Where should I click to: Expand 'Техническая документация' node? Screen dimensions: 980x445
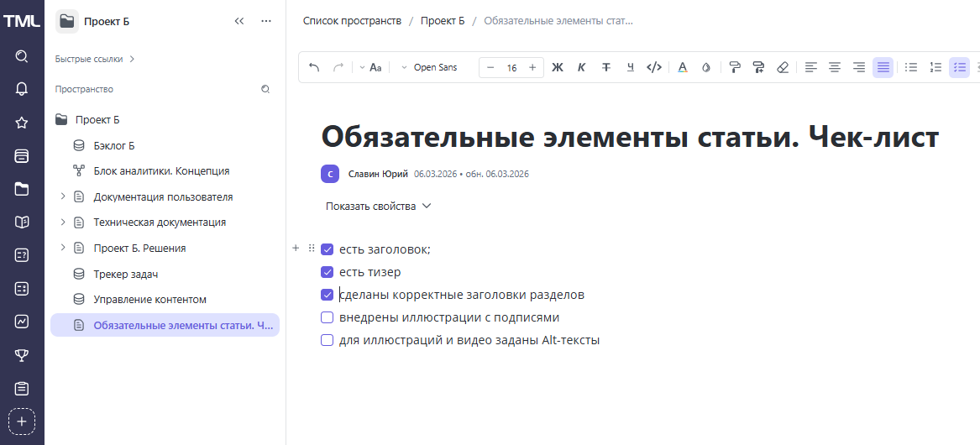click(x=62, y=222)
